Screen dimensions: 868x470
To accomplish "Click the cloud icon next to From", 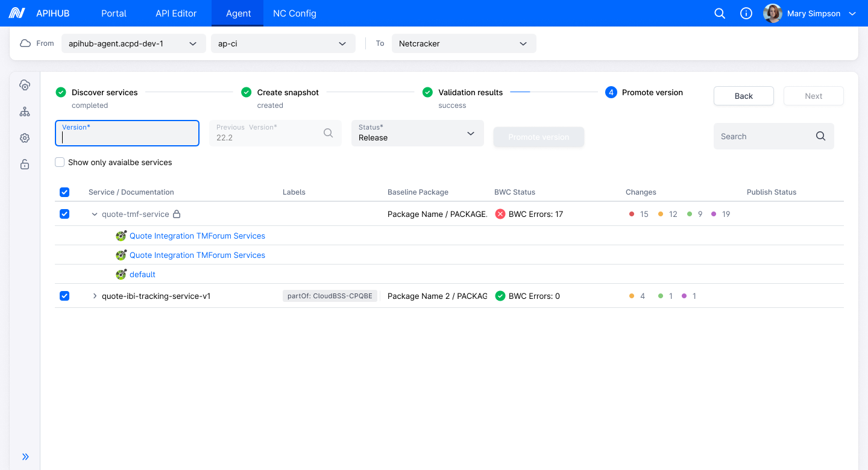I will click(x=25, y=43).
